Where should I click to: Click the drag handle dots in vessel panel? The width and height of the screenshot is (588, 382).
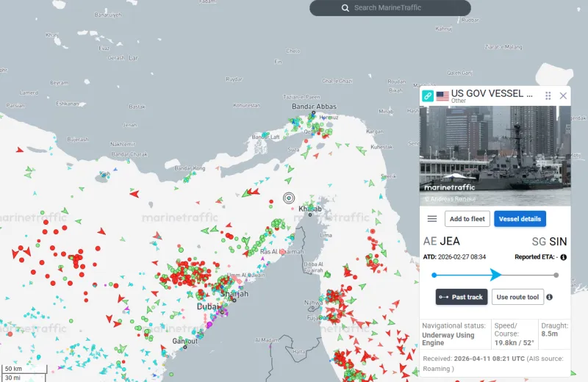click(548, 96)
